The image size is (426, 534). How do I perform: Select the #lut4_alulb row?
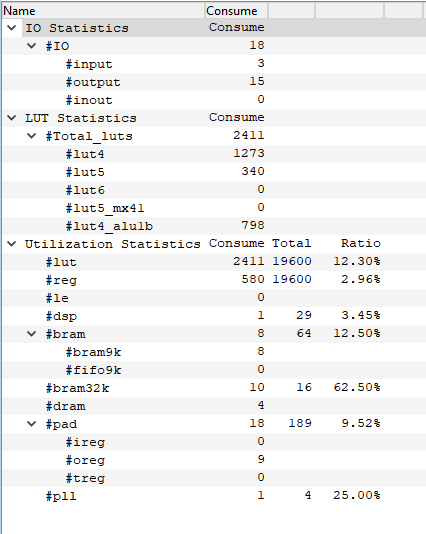[214, 226]
